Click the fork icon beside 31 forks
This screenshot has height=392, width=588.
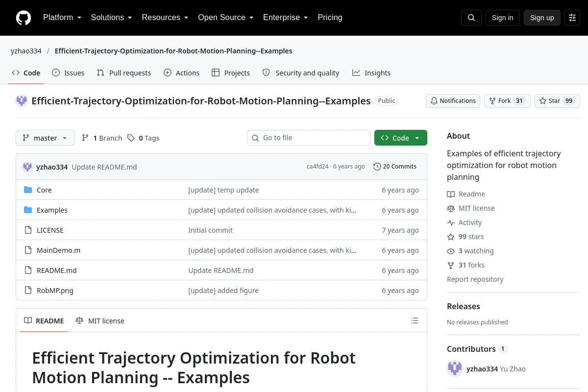click(451, 265)
